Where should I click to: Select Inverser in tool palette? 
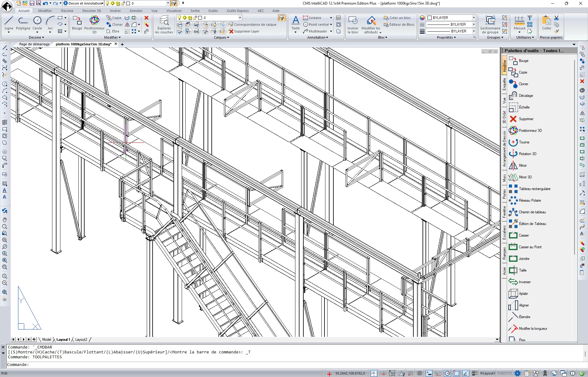[x=520, y=282]
